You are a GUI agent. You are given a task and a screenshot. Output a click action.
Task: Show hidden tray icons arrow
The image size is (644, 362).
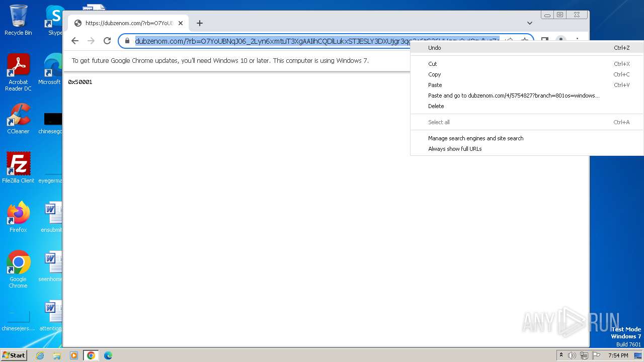pos(561,355)
